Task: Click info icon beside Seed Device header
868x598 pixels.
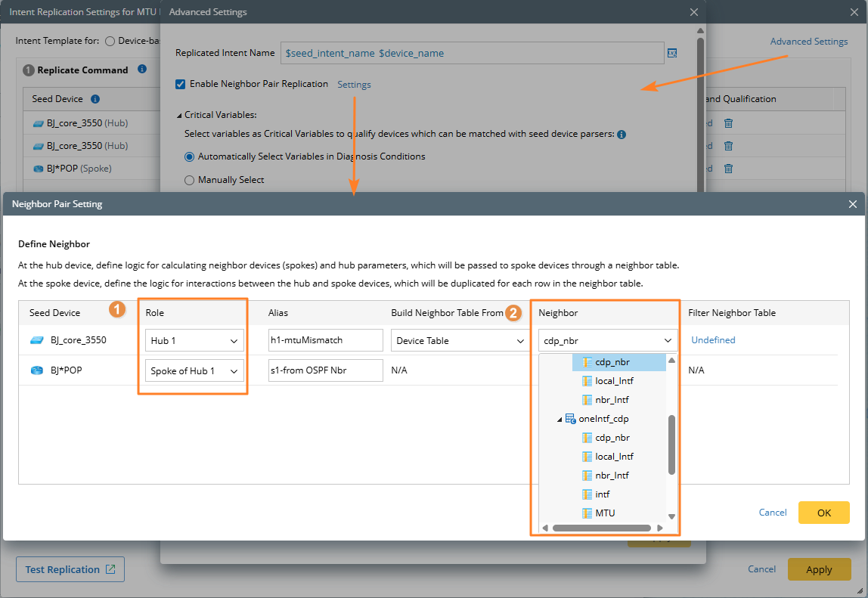Action: pos(95,99)
